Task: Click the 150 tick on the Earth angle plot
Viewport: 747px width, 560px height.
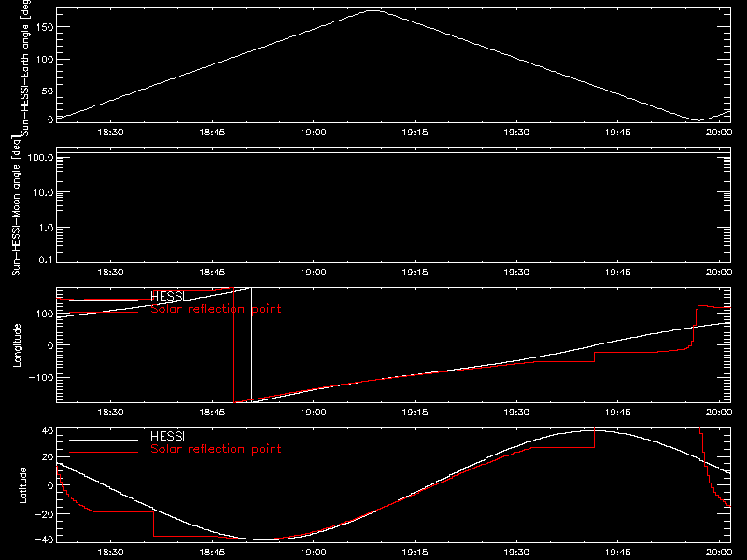Action: point(45,28)
